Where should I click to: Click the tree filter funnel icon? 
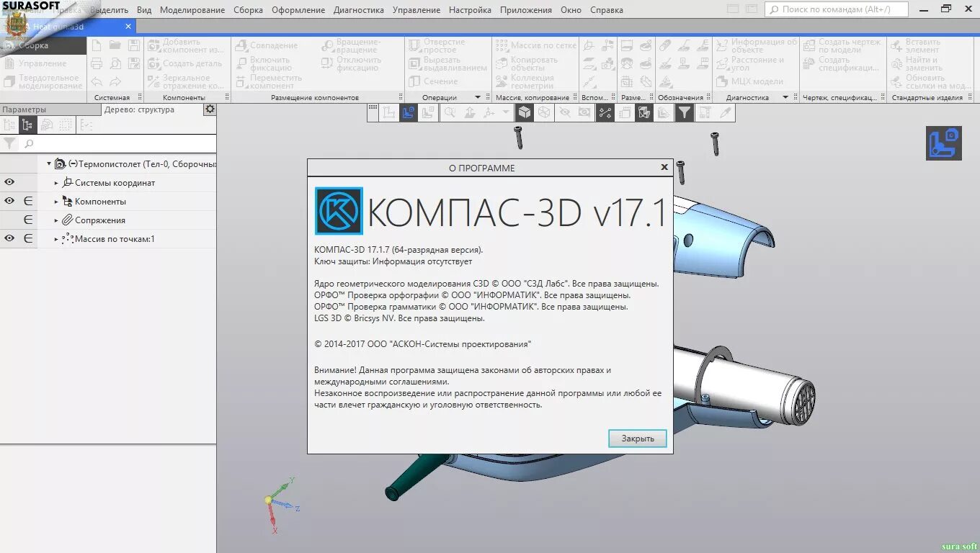click(x=9, y=143)
